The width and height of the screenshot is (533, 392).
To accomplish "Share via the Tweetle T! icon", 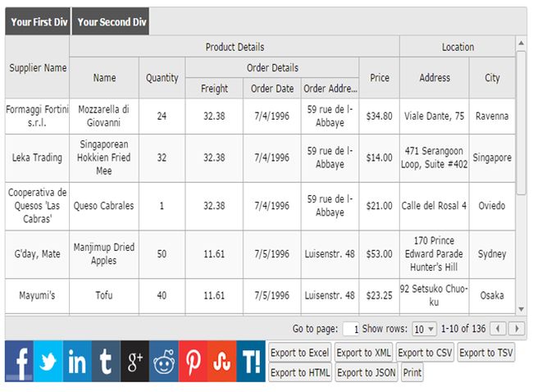I will point(251,361).
